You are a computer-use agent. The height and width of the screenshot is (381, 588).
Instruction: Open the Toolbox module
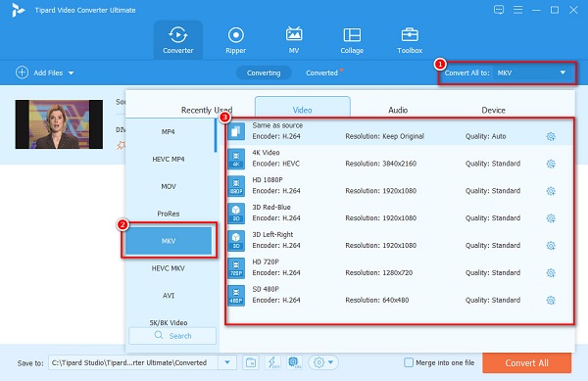pyautogui.click(x=410, y=40)
